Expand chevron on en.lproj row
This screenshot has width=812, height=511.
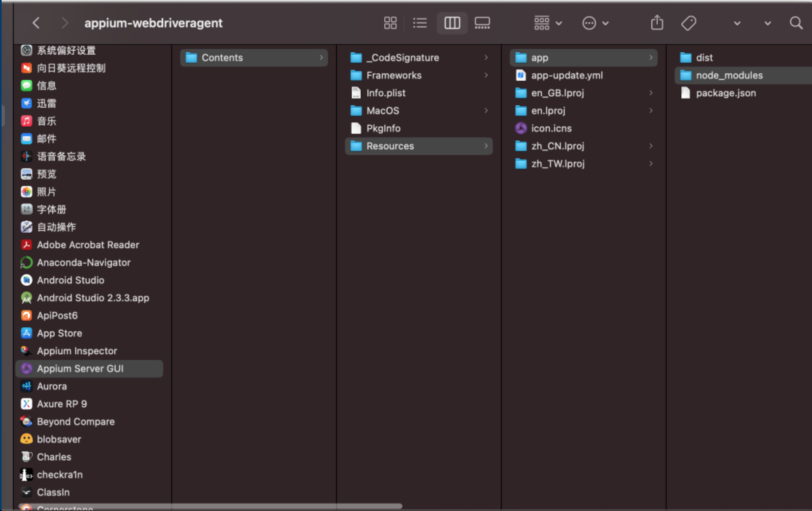point(651,111)
